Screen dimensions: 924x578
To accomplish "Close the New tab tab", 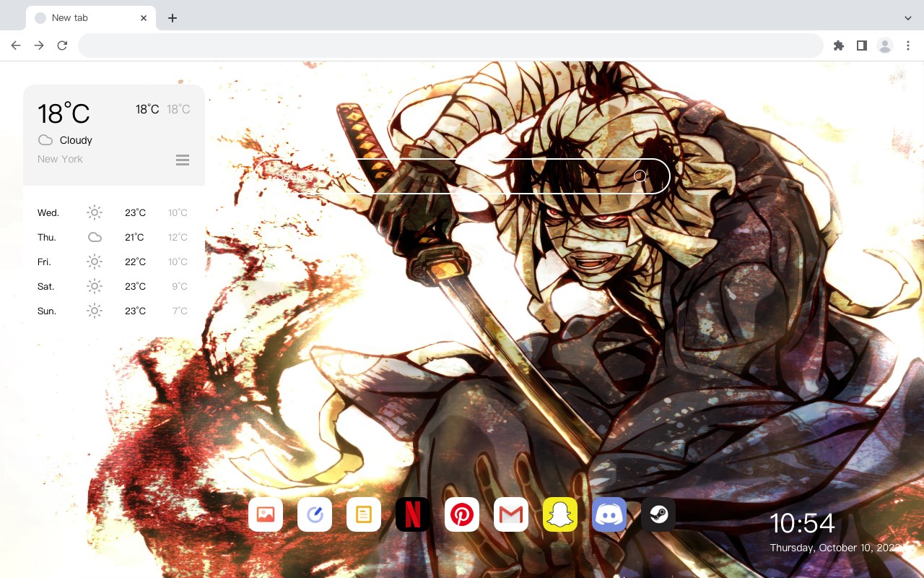I will 144,18.
